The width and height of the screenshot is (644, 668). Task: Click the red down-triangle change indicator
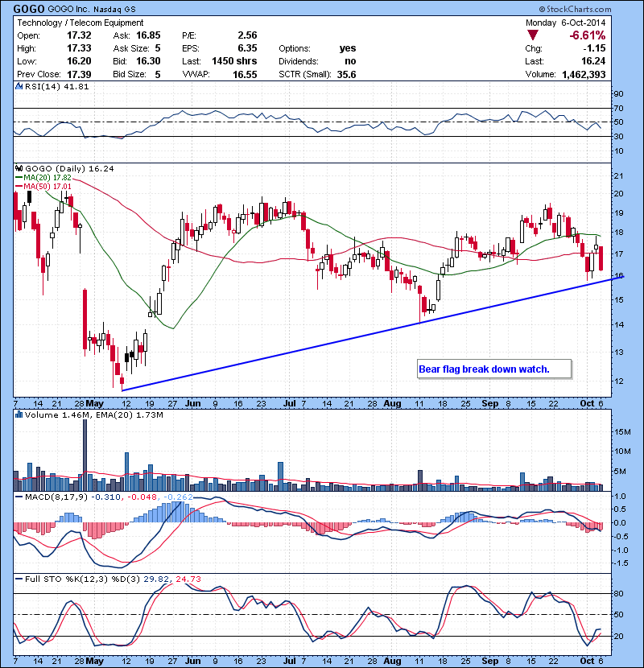coord(532,35)
